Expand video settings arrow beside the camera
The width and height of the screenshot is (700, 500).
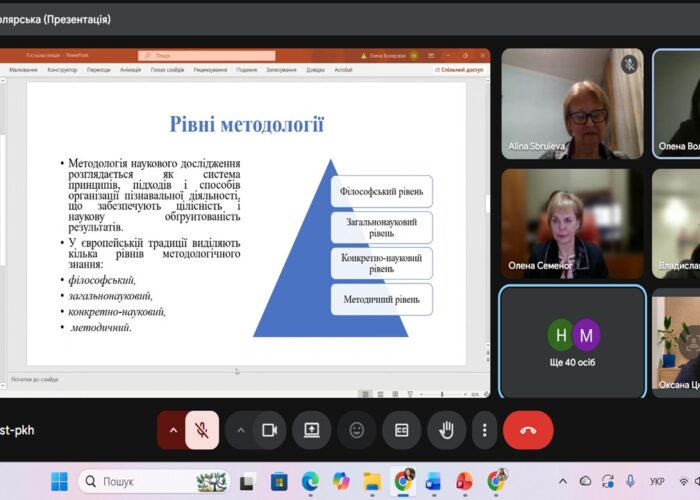(240, 430)
